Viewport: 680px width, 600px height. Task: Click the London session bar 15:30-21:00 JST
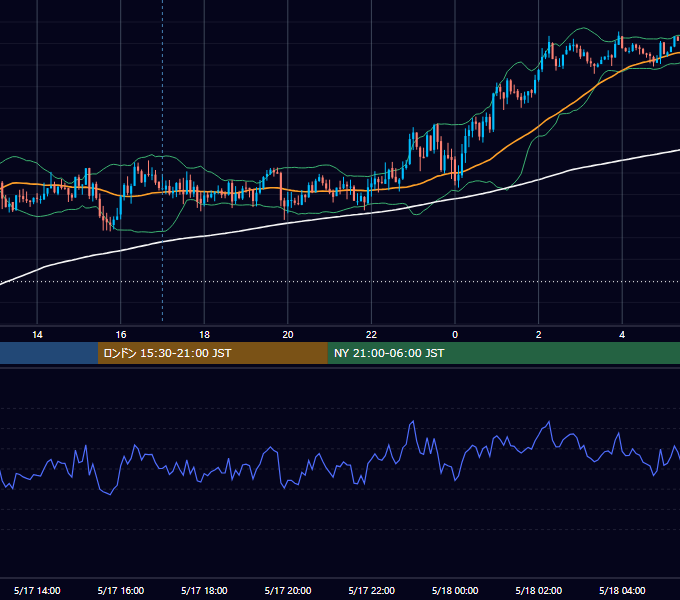click(x=212, y=353)
